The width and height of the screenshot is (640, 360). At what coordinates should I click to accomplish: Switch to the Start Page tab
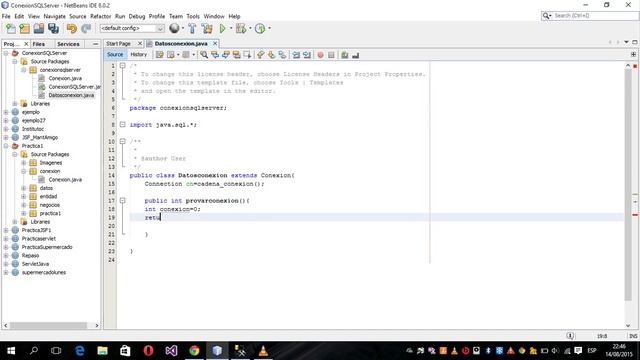[118, 43]
